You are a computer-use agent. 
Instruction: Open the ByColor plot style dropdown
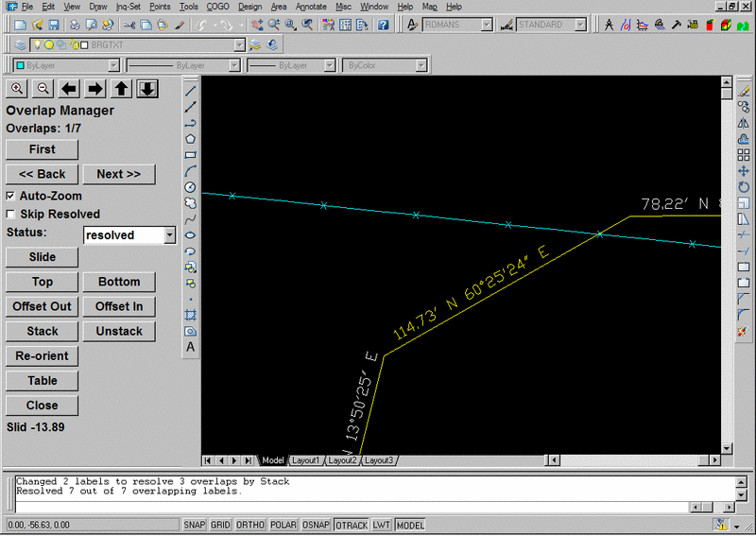tap(421, 65)
